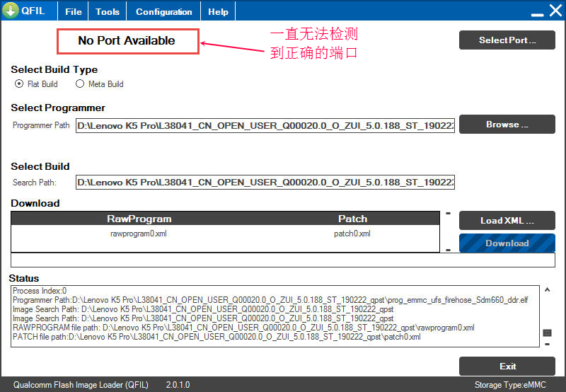Click the top minus icon beside the RawProgram table

(x=447, y=213)
